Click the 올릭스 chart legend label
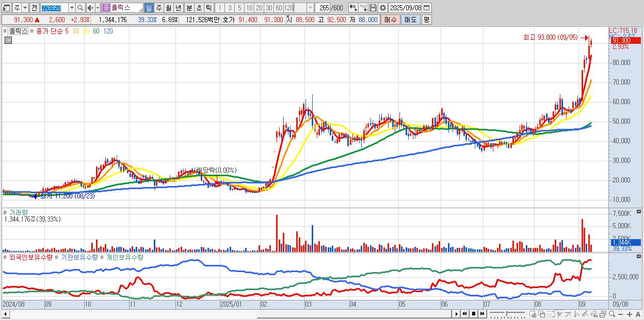This screenshot has width=644, height=320. click(19, 31)
